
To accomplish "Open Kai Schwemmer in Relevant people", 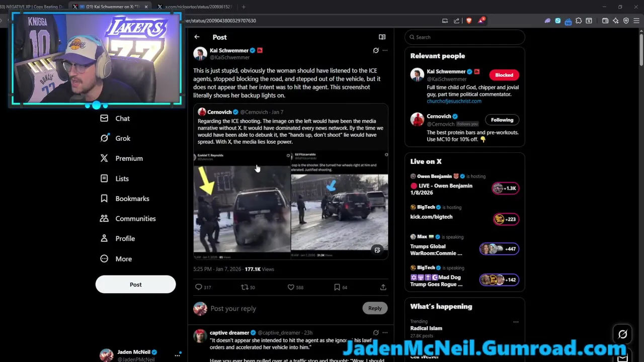I will pos(446,71).
